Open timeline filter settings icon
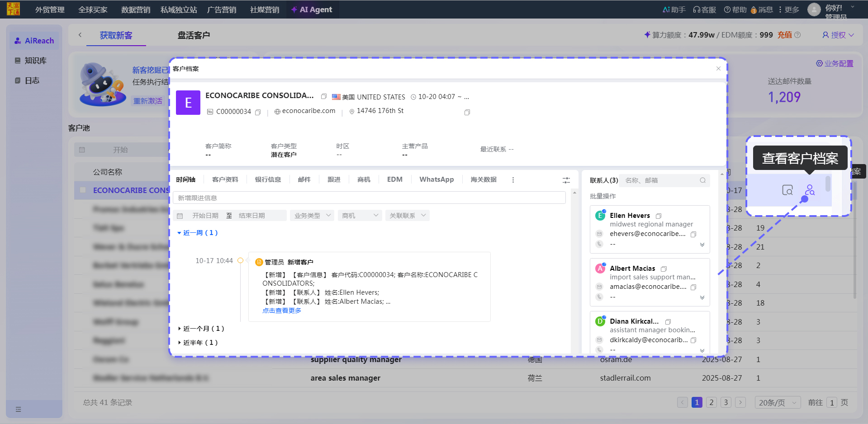Image resolution: width=868 pixels, height=424 pixels. tap(566, 180)
